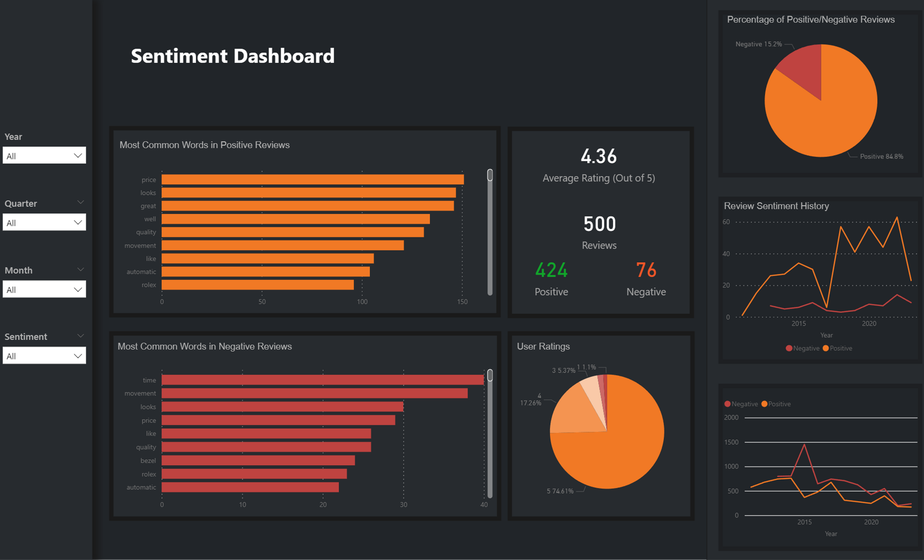The height and width of the screenshot is (560, 924).
Task: Select the 'like' bar in negative words
Action: pos(266,434)
